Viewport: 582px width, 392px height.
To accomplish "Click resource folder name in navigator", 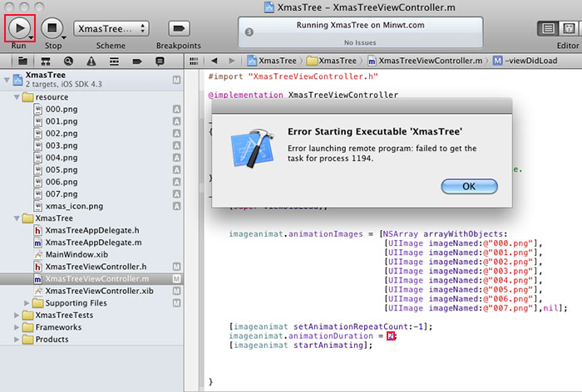I will (x=52, y=97).
